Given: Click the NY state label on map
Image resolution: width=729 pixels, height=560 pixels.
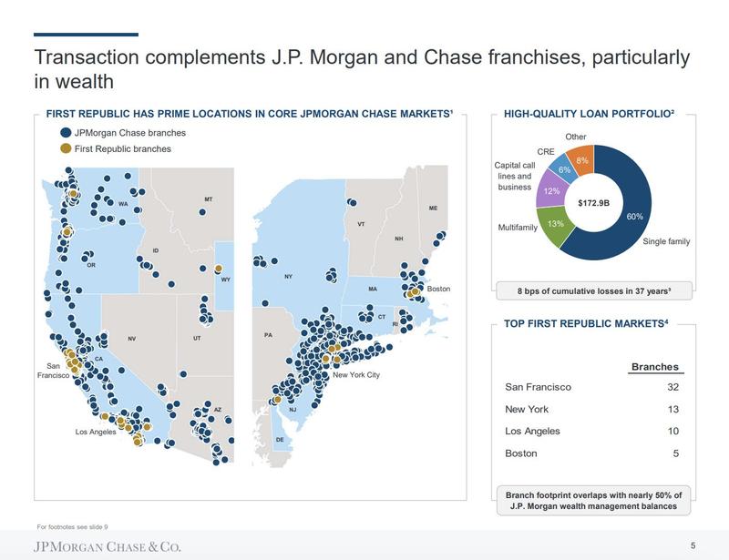Looking at the screenshot, I should (288, 277).
